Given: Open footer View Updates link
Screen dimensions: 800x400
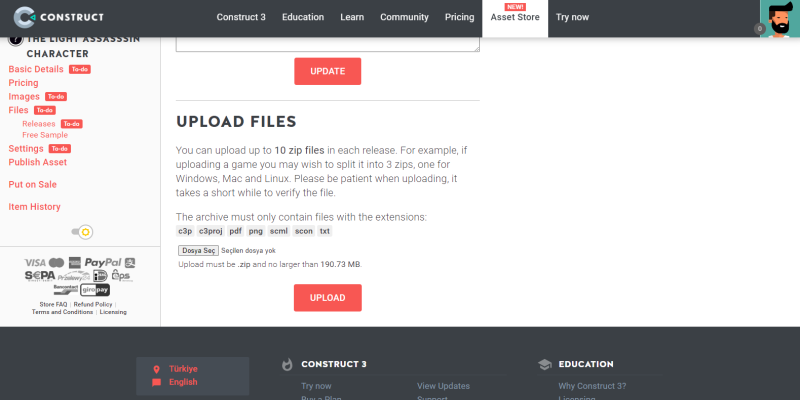Looking at the screenshot, I should (x=443, y=386).
